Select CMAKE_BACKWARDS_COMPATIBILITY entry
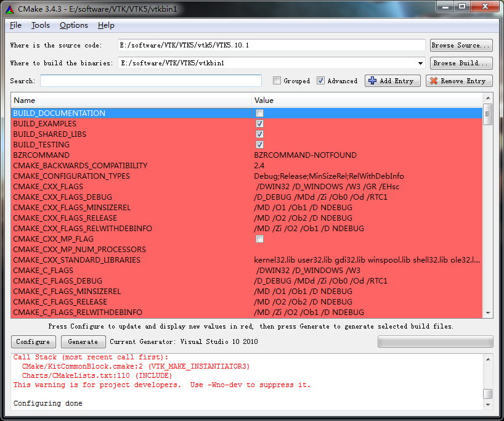The height and width of the screenshot is (421, 504). tap(80, 166)
